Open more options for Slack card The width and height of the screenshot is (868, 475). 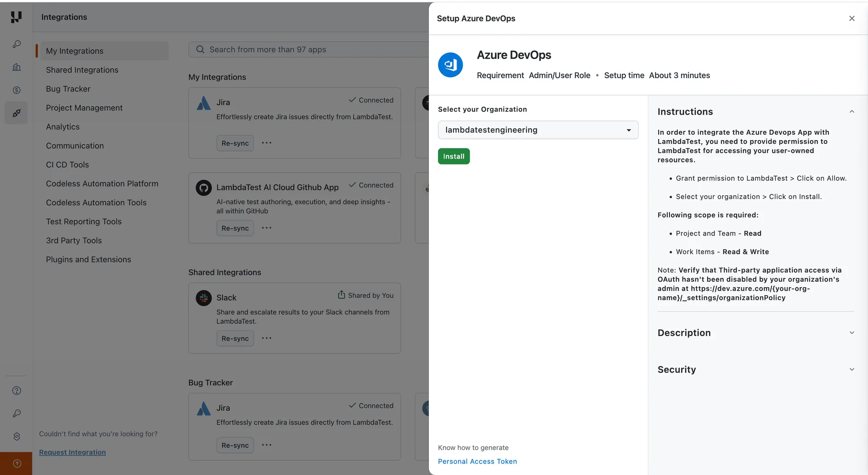click(x=266, y=338)
